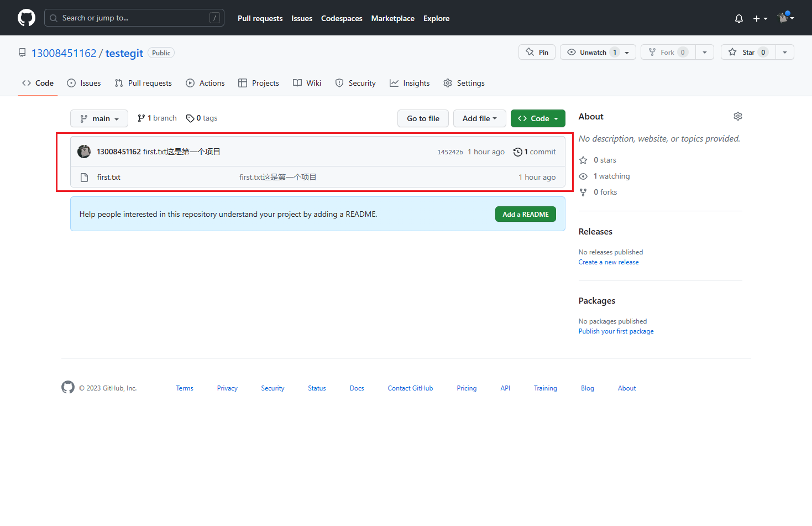Screen dimensions: 812x526
Task: Open footer Terms link
Action: (185, 388)
